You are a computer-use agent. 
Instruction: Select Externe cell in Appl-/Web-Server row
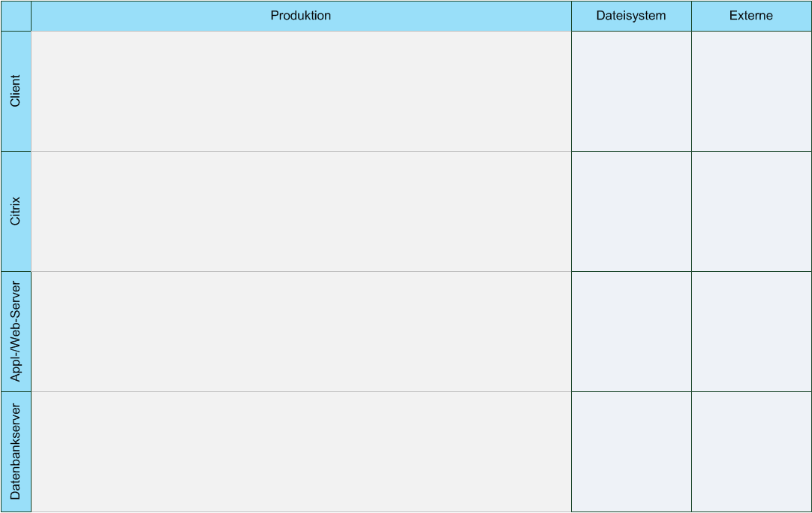tap(750, 331)
